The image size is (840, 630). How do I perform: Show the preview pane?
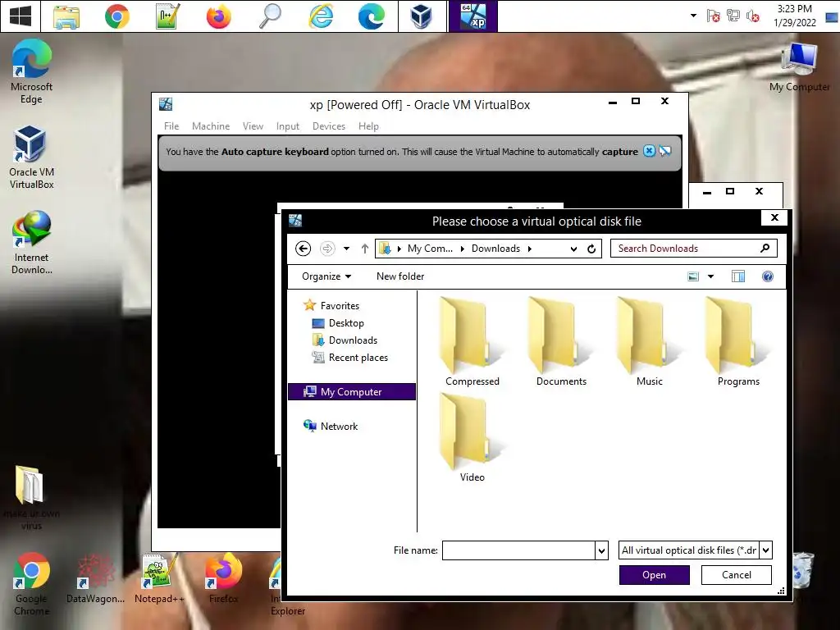(x=738, y=276)
